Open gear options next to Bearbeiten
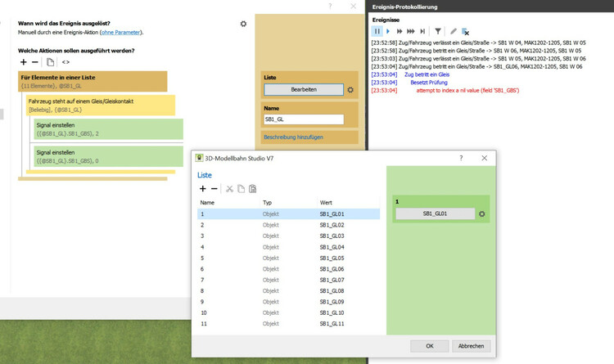614x364 pixels. (x=350, y=90)
